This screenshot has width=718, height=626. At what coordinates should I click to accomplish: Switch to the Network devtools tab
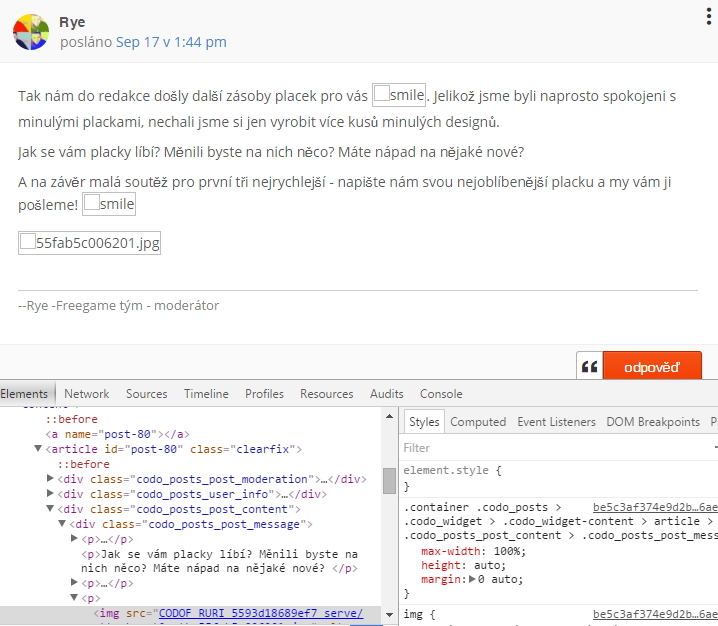(87, 394)
